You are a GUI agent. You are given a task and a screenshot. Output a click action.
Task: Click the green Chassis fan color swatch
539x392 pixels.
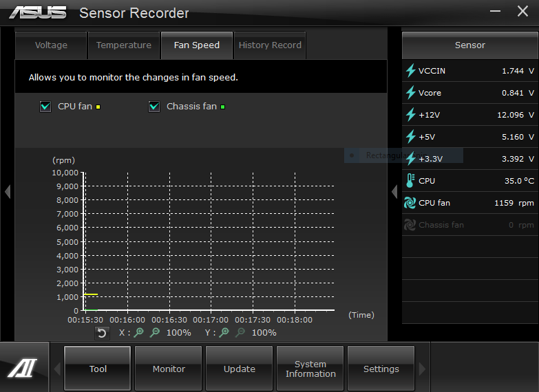pyautogui.click(x=223, y=107)
